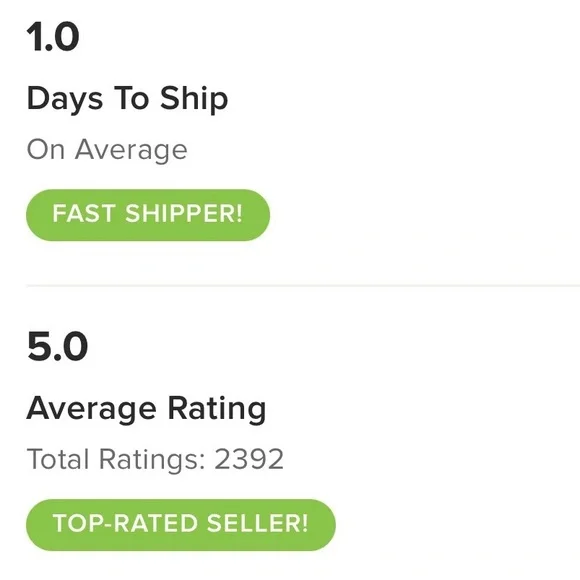The height and width of the screenshot is (580, 580).
Task: Tap the On Average subtitle
Action: pos(107,150)
